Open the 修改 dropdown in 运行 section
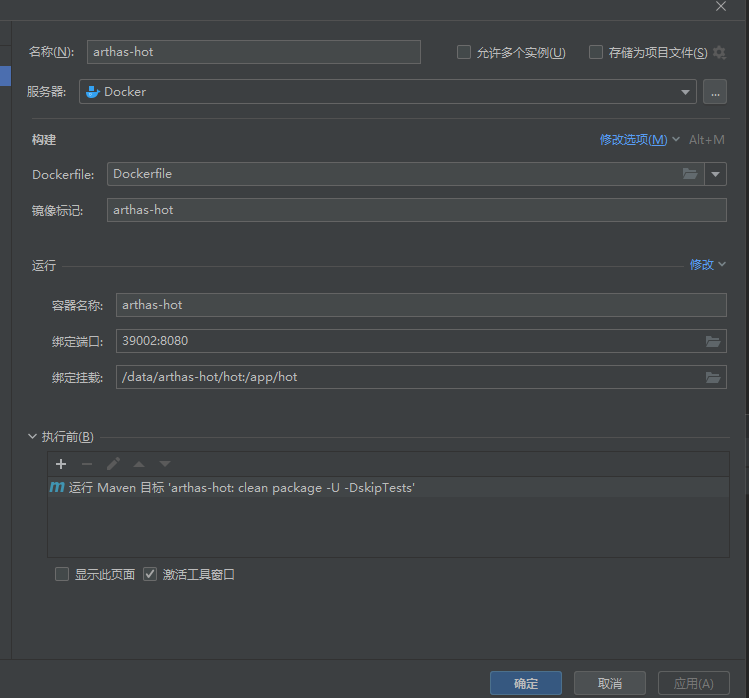This screenshot has width=749, height=698. 707,264
